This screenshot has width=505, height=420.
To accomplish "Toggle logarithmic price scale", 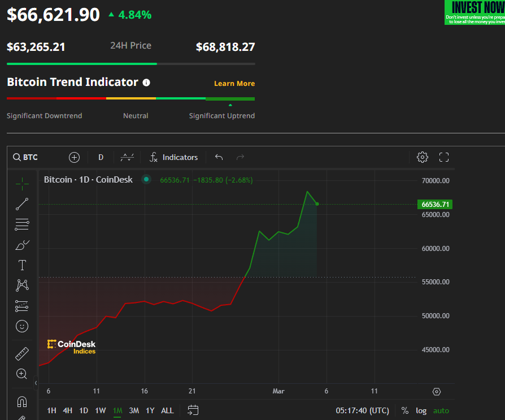I will 420,410.
